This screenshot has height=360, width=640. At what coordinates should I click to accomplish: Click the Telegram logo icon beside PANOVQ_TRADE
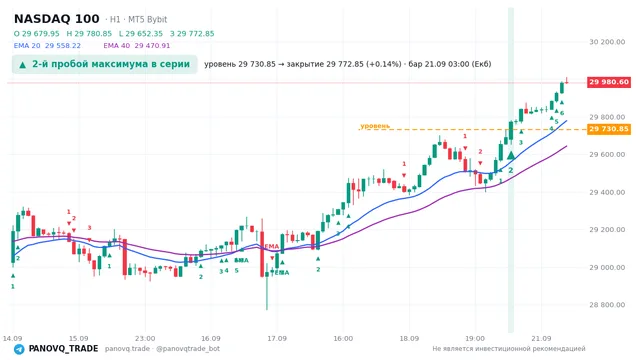pyautogui.click(x=19, y=349)
